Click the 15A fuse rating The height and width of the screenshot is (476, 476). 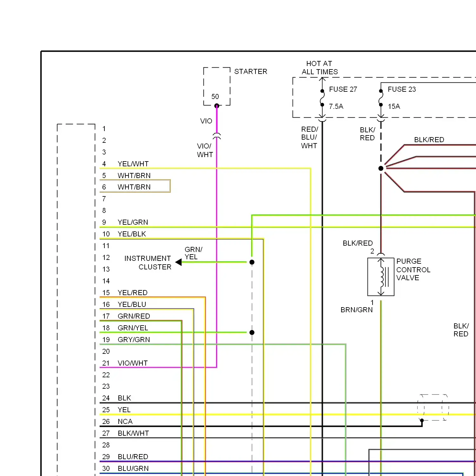[394, 106]
